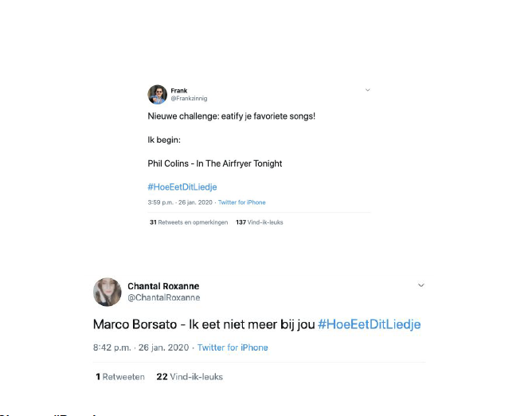Image resolution: width=532 pixels, height=416 pixels.
Task: Open #HoeEetDitLiedje hashtag in Frank's tweet
Action: pyautogui.click(x=182, y=187)
